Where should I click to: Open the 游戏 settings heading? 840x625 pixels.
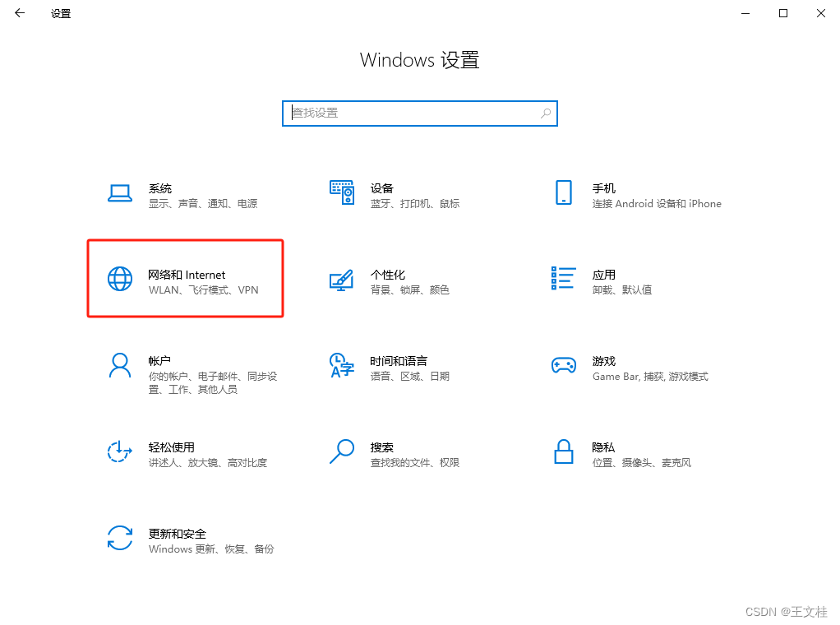coord(604,361)
